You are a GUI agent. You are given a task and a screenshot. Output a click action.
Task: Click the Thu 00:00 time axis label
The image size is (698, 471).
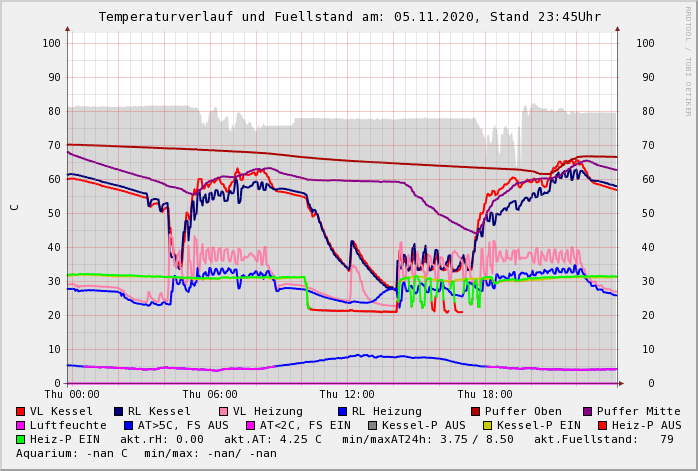(x=72, y=395)
